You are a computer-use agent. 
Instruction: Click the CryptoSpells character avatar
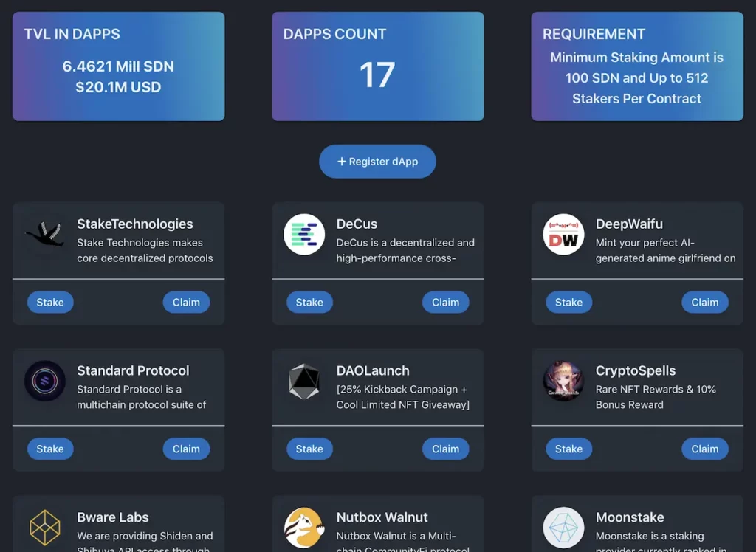(563, 381)
